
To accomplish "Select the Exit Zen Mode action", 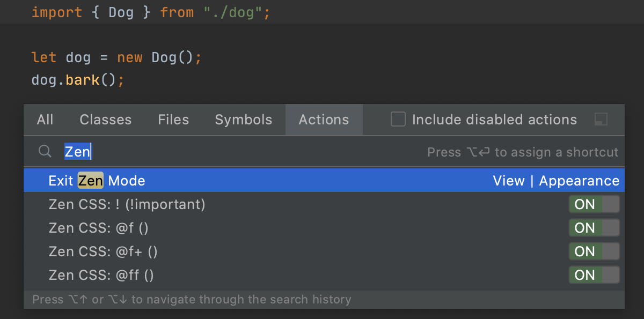I will click(97, 181).
